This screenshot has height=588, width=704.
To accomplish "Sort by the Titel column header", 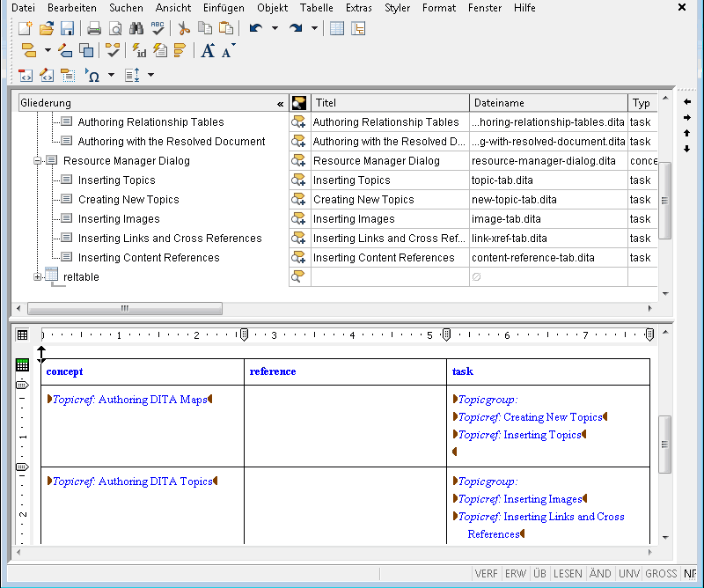I will [390, 103].
